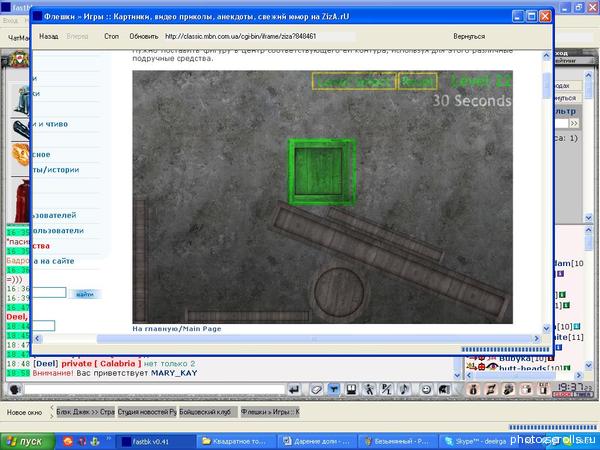This screenshot has height=450, width=600.
Task: Open fastbk v0.41 taskbar item
Action: pos(155,442)
